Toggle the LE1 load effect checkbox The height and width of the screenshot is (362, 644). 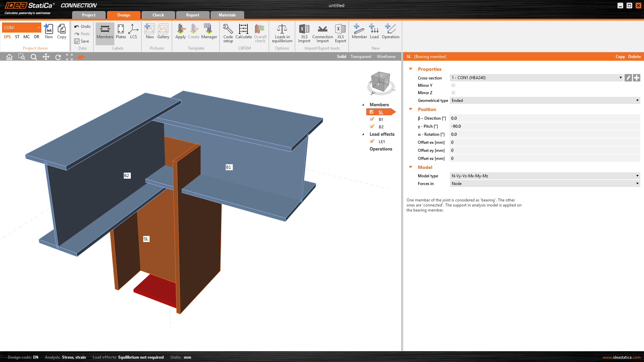click(372, 141)
